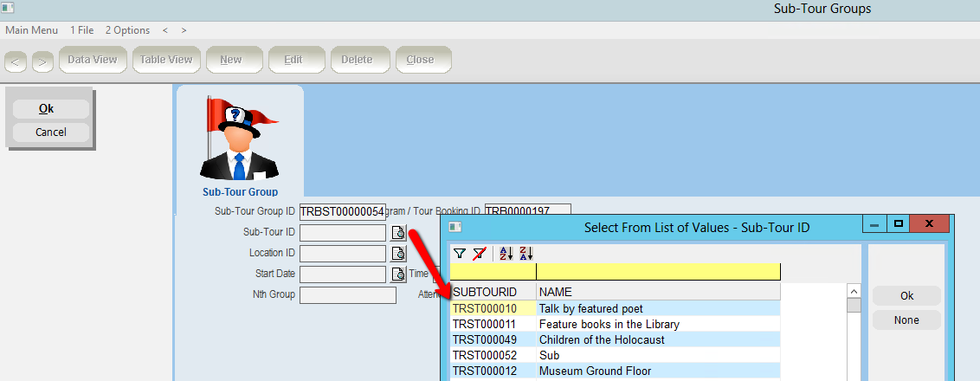Screen dimensions: 980x381
Task: Click the Nth Group input field
Action: point(347,295)
